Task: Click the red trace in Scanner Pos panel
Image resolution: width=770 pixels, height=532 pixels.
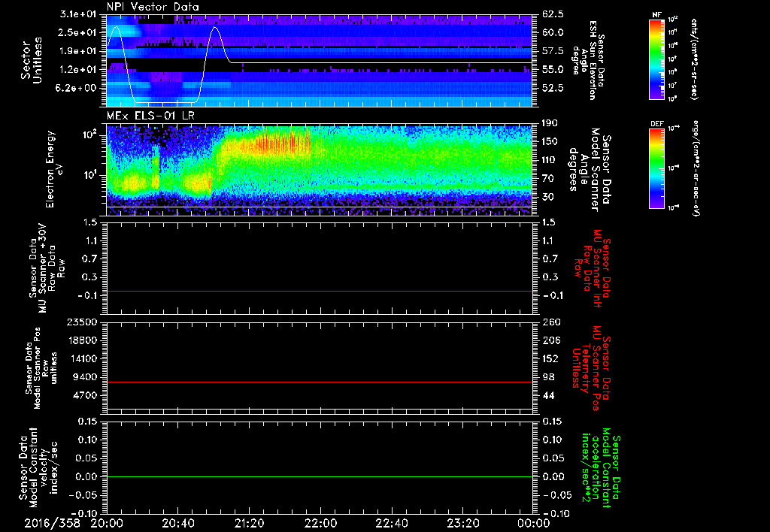Action: click(319, 382)
